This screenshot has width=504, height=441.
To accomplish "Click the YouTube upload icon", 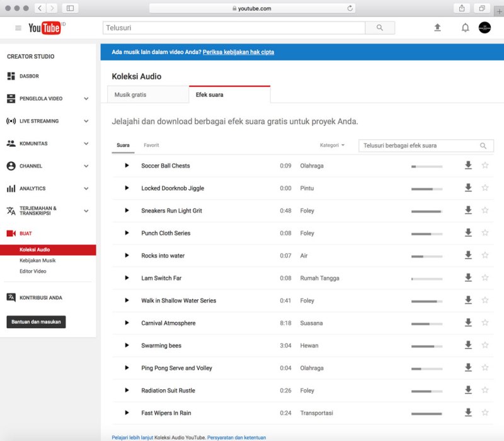I will coord(438,28).
